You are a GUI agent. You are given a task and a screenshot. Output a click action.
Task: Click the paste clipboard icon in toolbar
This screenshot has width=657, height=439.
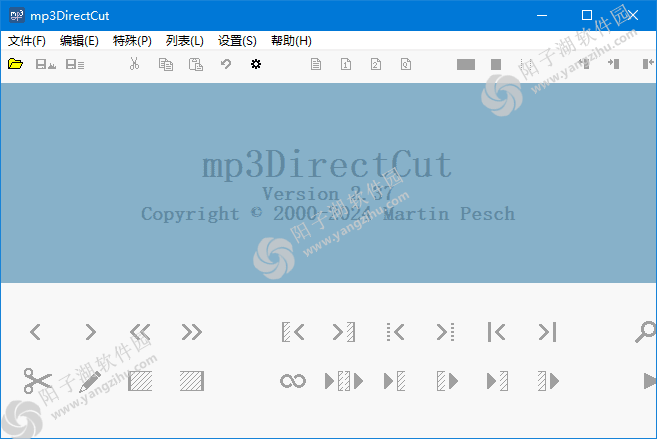[196, 64]
